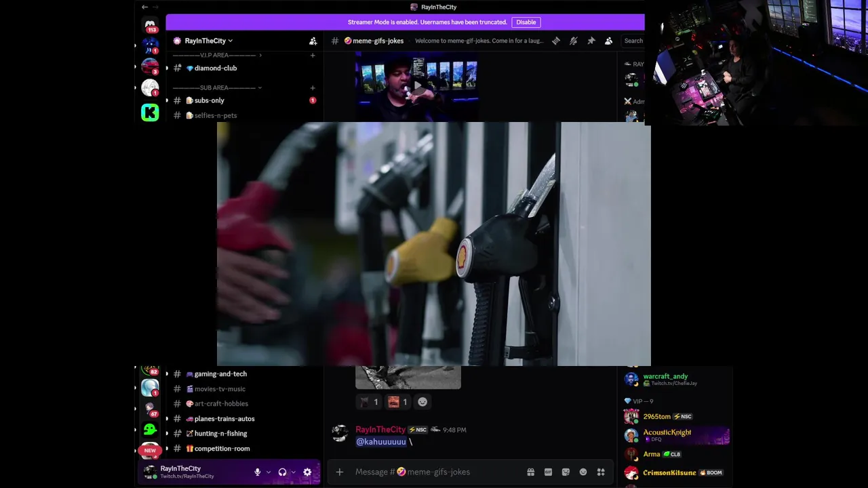
Task: Open the gift icon in message bar
Action: click(x=531, y=472)
